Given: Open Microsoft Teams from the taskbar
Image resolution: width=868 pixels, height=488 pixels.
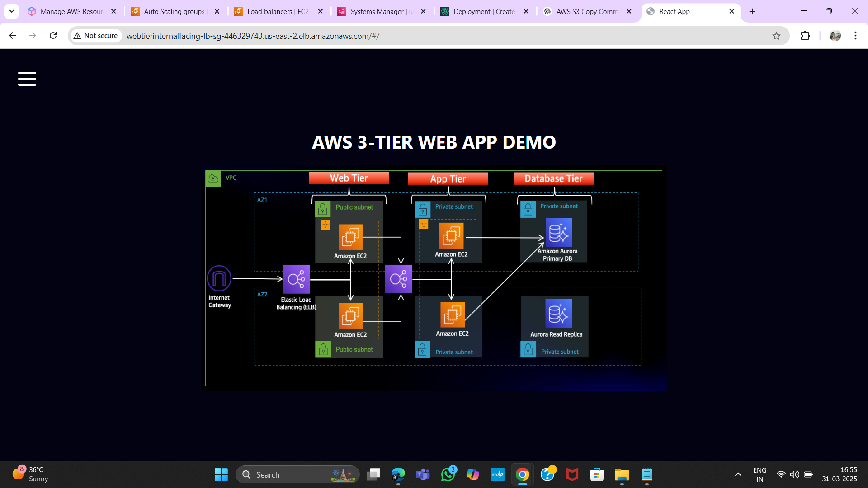Looking at the screenshot, I should 423,474.
